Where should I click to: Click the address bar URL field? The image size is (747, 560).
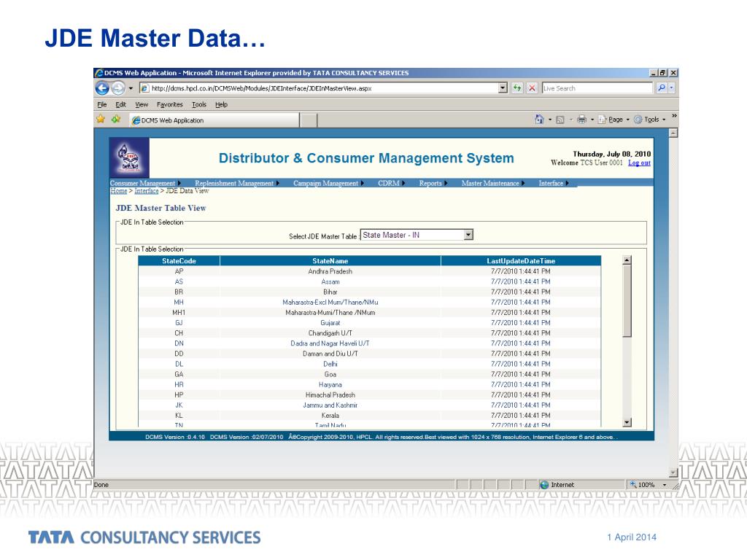[320, 88]
